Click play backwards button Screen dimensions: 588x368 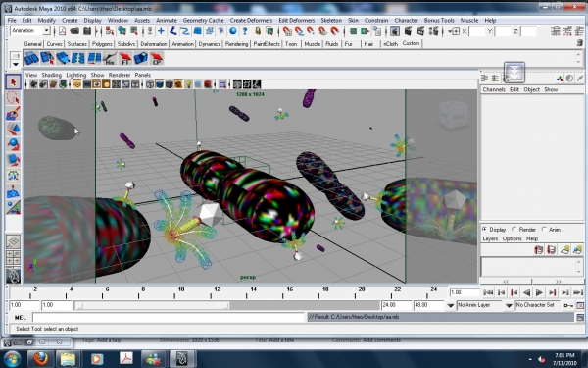click(x=527, y=292)
